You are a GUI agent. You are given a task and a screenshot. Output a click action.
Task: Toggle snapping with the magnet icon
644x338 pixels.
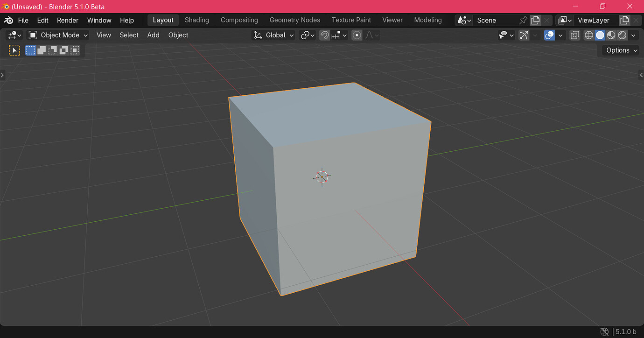(325, 35)
